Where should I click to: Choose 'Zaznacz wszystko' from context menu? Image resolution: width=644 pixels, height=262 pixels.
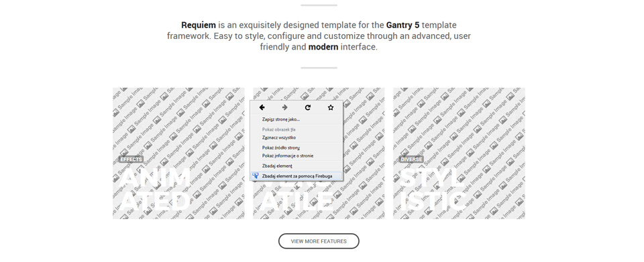click(296, 138)
